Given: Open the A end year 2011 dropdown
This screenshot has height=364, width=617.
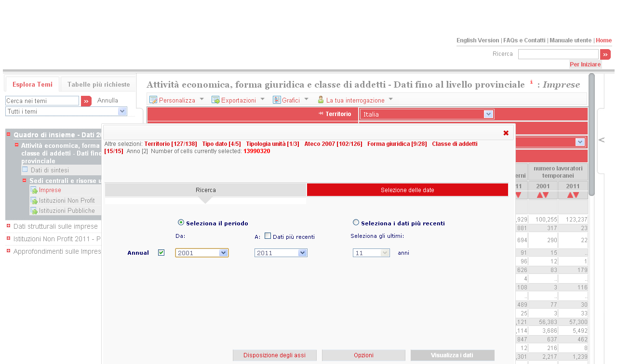Looking at the screenshot, I should [x=281, y=253].
